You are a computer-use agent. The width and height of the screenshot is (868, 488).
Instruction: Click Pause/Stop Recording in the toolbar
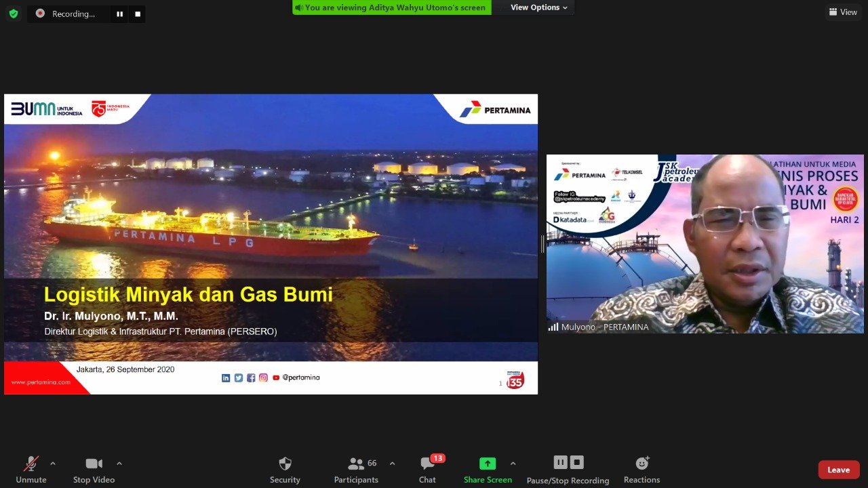(568, 470)
